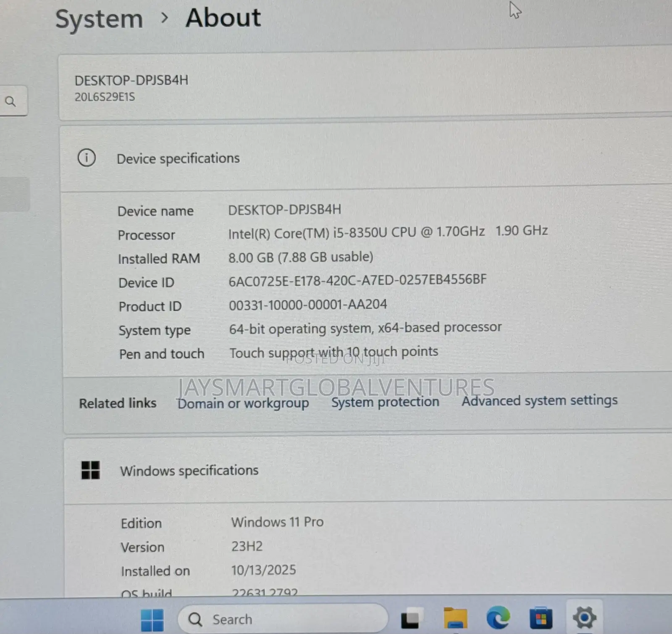Open the Windows Start menu
672x634 pixels.
(152, 619)
